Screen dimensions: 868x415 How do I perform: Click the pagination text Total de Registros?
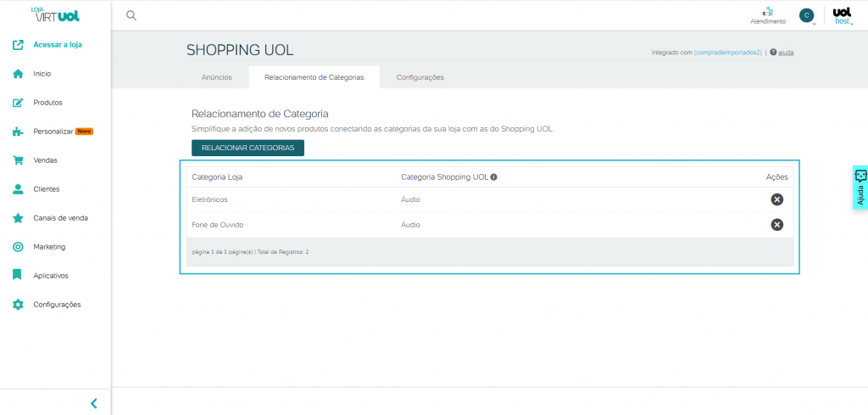pos(283,251)
